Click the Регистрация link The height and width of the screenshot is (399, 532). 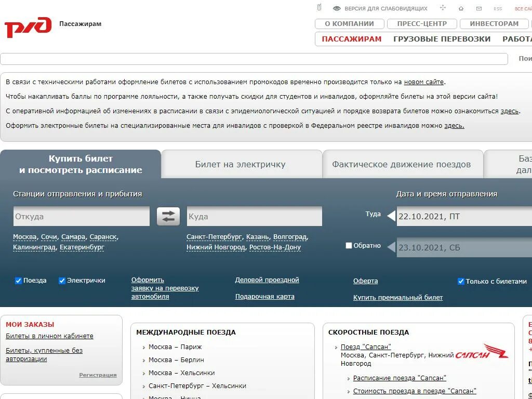98,375
